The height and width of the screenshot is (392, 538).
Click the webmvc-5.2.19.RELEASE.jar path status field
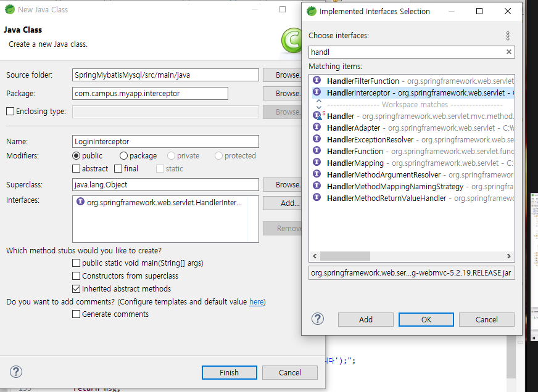point(412,273)
